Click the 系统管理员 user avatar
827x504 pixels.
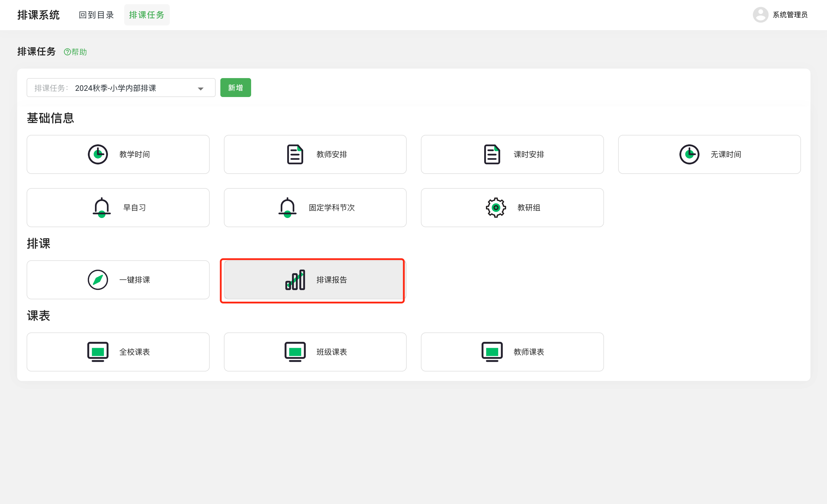[x=760, y=15]
